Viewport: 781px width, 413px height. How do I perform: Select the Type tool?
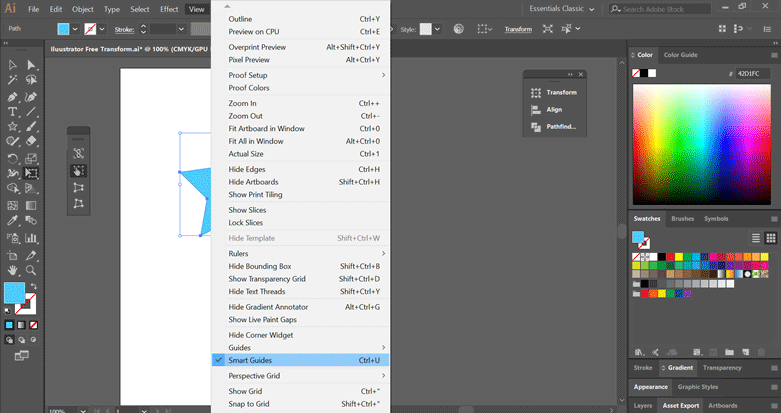(x=12, y=112)
